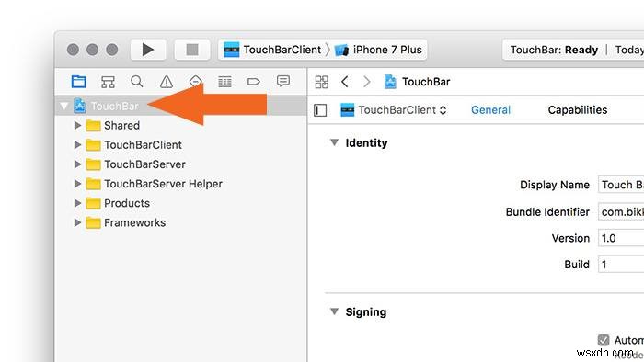
Task: Expand the Products folder
Action: 77,203
